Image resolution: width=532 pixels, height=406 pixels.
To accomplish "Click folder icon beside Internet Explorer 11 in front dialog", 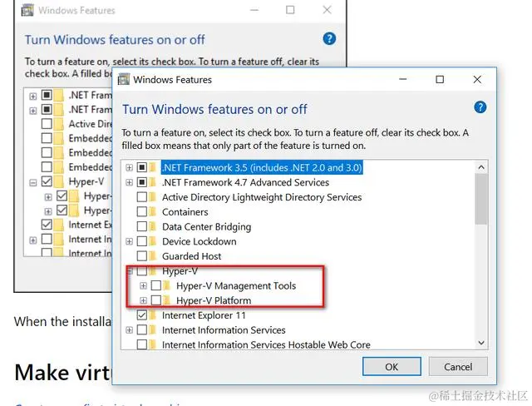I will [x=153, y=315].
